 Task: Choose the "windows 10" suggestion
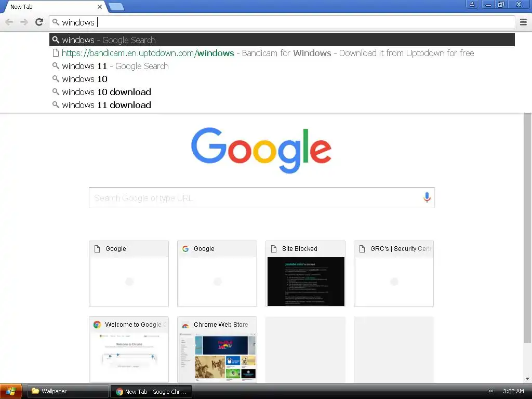click(282, 79)
